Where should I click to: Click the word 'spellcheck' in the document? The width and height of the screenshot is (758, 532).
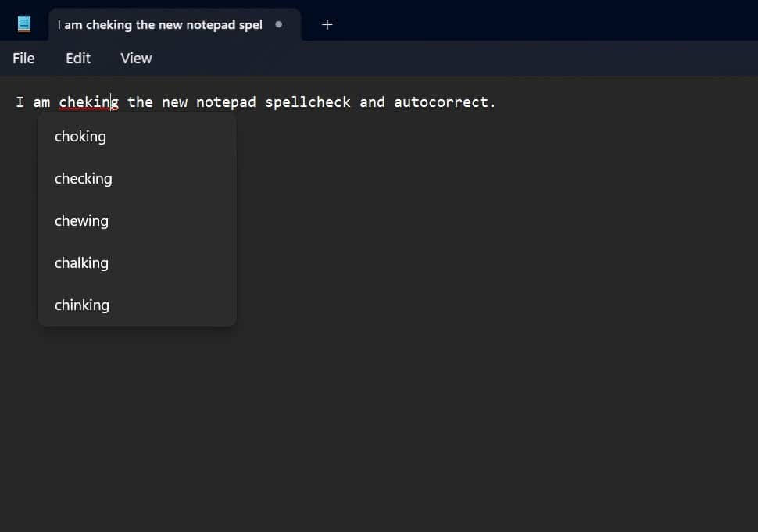(x=307, y=102)
